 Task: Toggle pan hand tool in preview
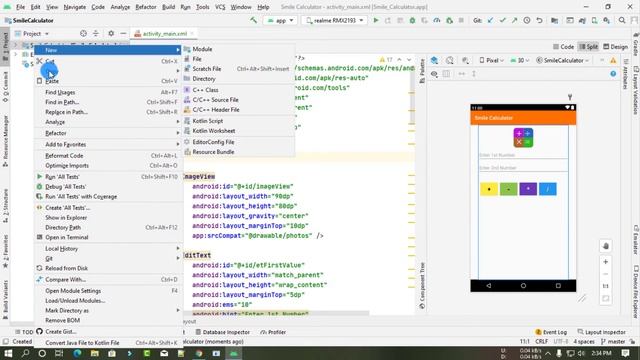(606, 246)
